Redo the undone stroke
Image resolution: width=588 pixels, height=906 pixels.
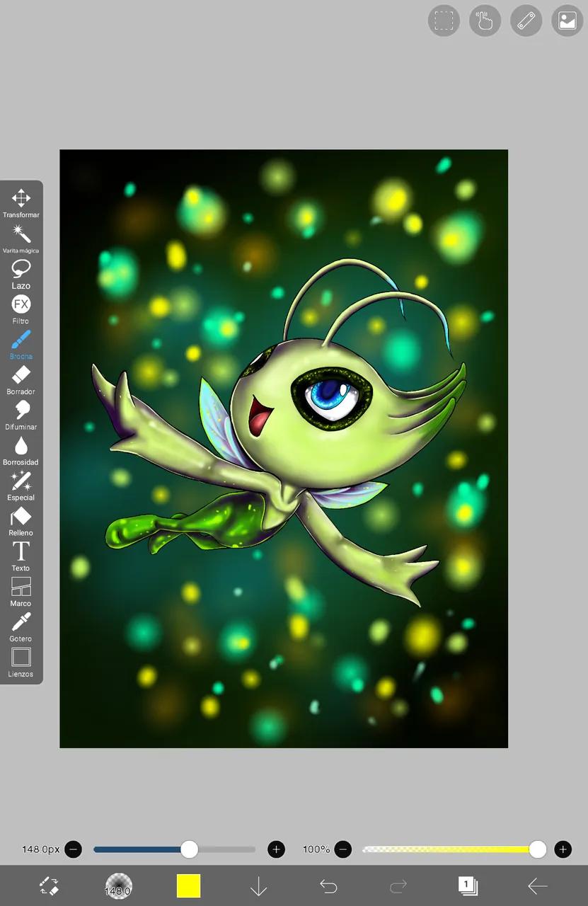click(398, 886)
